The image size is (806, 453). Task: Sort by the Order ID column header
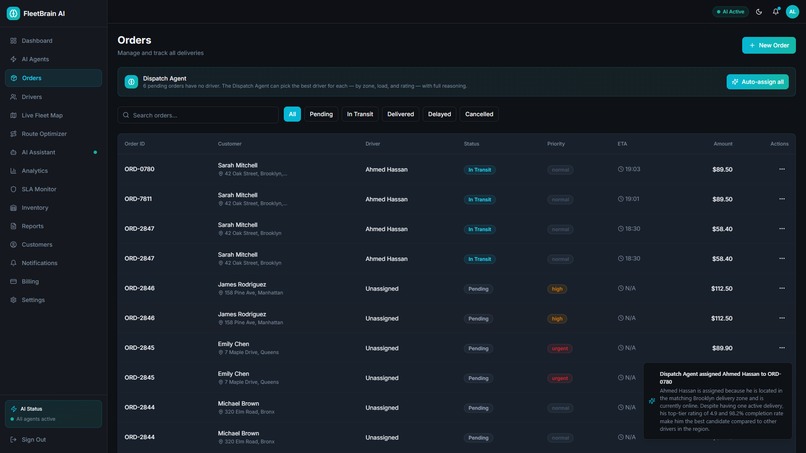pyautogui.click(x=135, y=144)
